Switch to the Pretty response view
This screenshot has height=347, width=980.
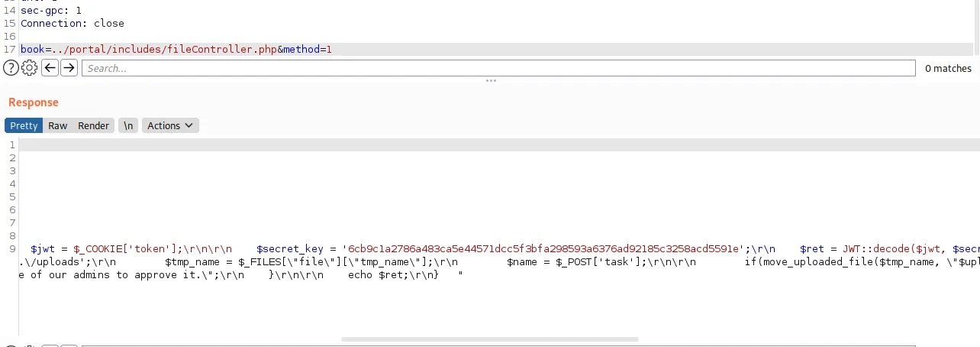click(x=24, y=125)
